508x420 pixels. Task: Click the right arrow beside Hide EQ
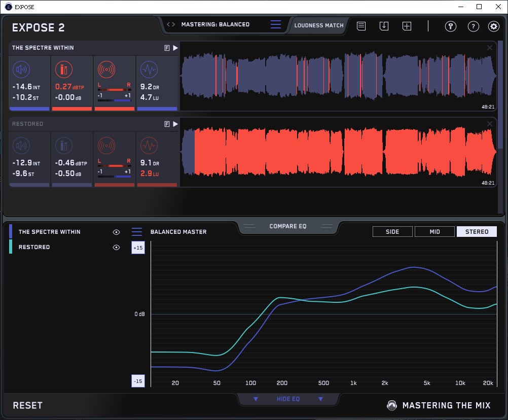(320, 399)
